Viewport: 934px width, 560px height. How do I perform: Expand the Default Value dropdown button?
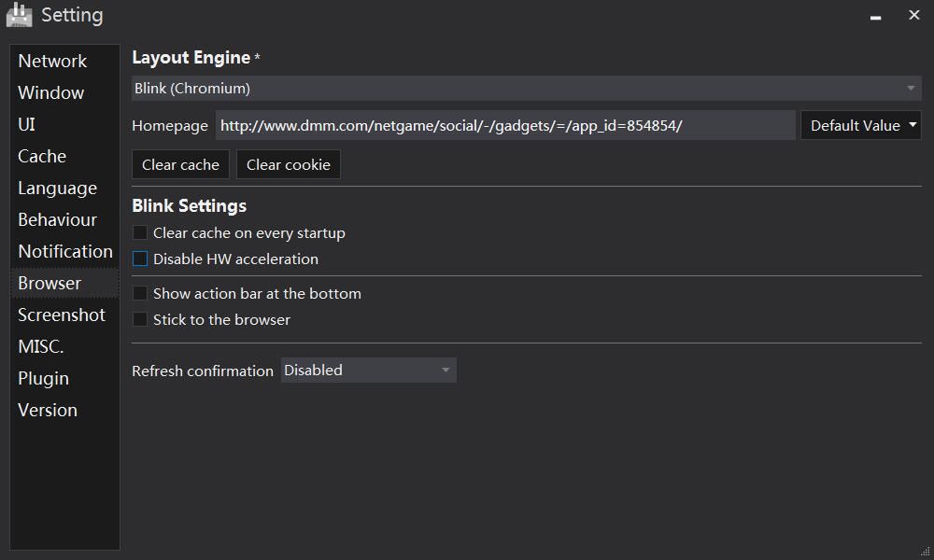pyautogui.click(x=861, y=126)
